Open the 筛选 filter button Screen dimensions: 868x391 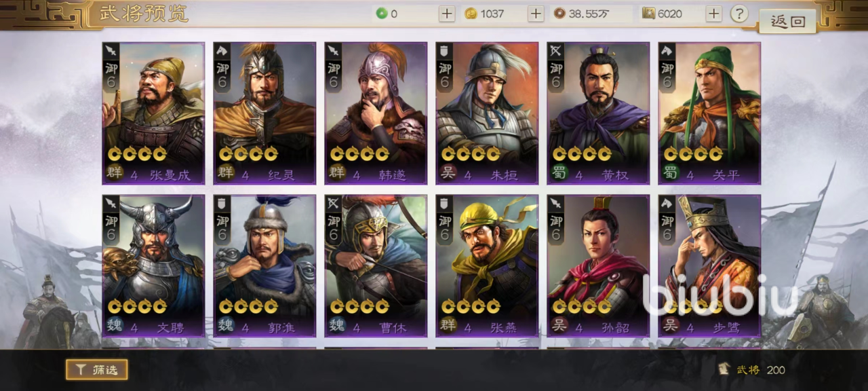pos(96,370)
